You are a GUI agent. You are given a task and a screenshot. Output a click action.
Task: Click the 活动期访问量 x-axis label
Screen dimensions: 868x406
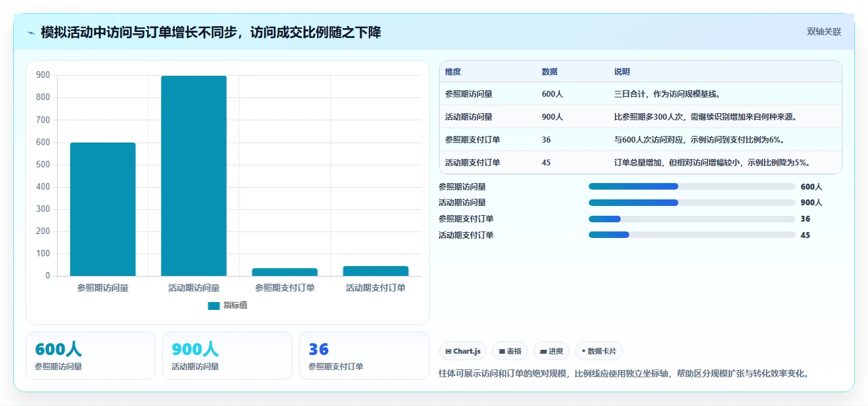pyautogui.click(x=194, y=288)
